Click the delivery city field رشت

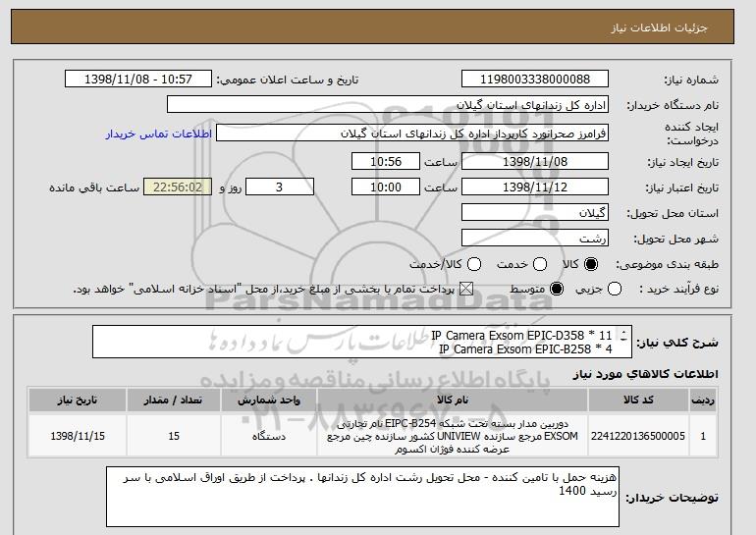point(535,239)
